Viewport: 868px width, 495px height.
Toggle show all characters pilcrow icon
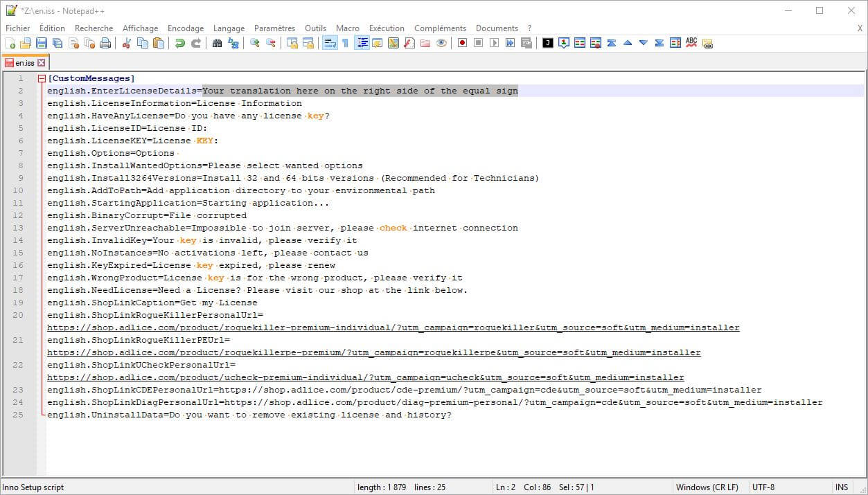(x=345, y=44)
